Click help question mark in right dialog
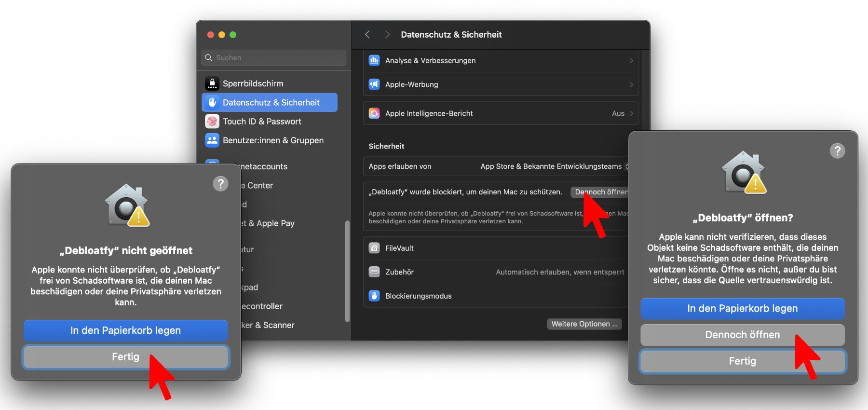Viewport: 868px width, 410px height. click(x=837, y=151)
